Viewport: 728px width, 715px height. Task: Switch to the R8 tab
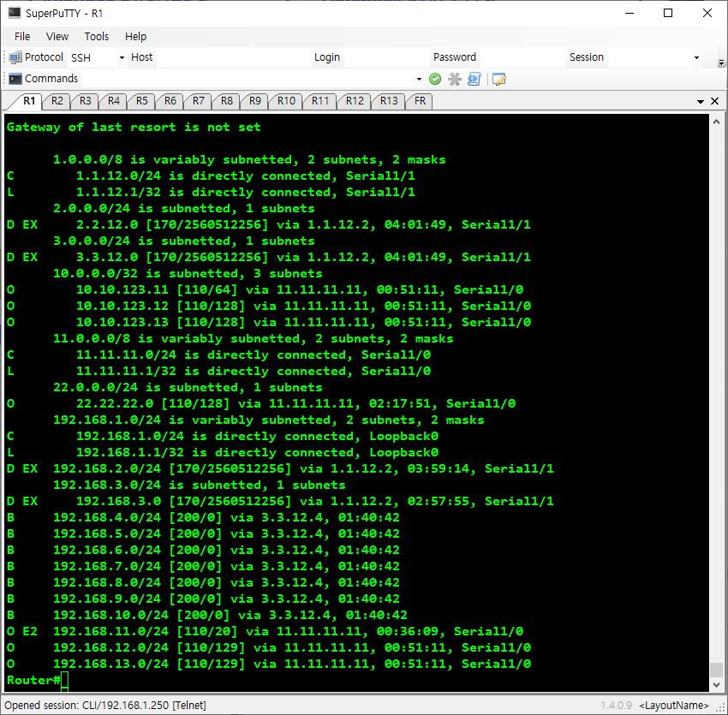pyautogui.click(x=227, y=101)
